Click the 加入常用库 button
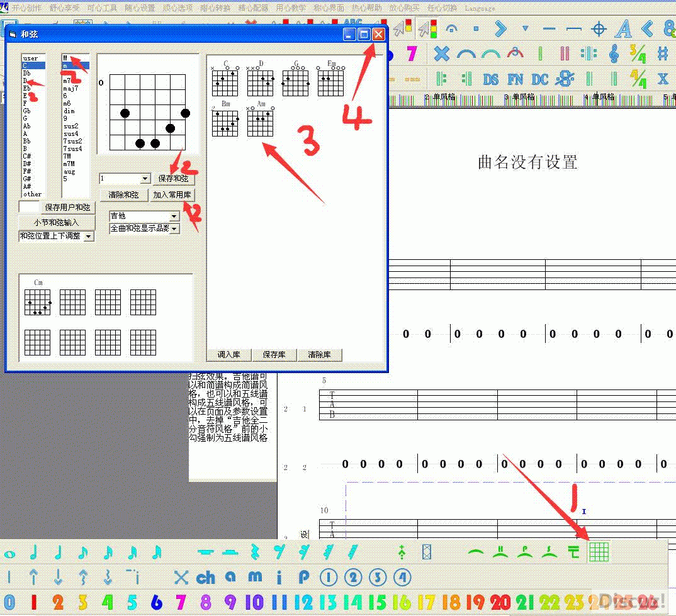This screenshot has height=616, width=676. pyautogui.click(x=172, y=195)
